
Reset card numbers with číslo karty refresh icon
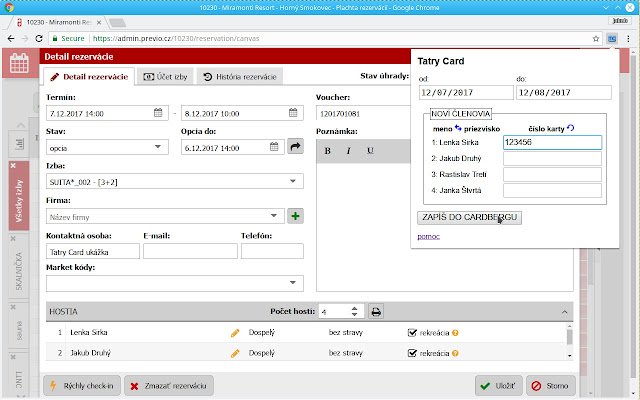tap(571, 128)
